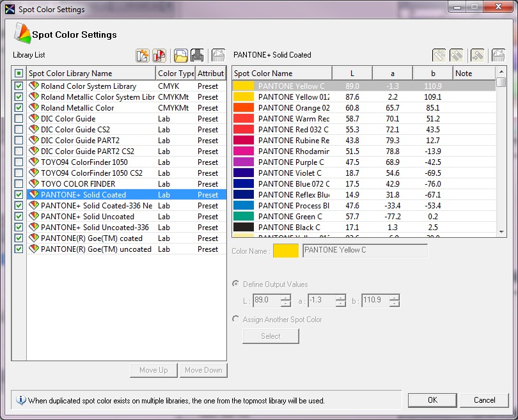518x420 pixels.
Task: Select the PANTONE Reflex Blue row
Action: pos(364,194)
